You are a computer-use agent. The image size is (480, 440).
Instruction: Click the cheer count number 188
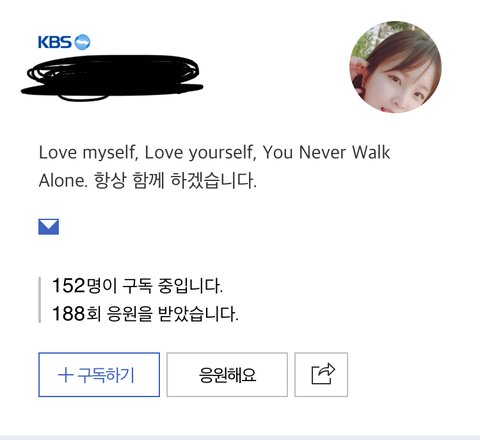(x=69, y=314)
